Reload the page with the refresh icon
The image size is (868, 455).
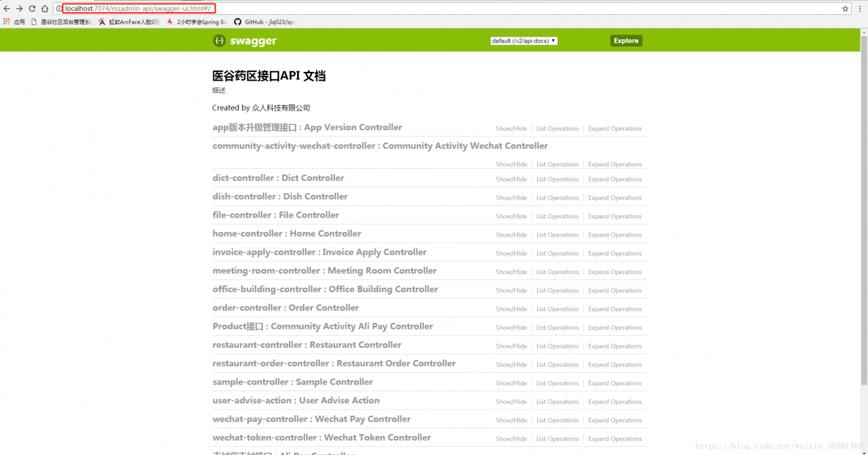32,9
